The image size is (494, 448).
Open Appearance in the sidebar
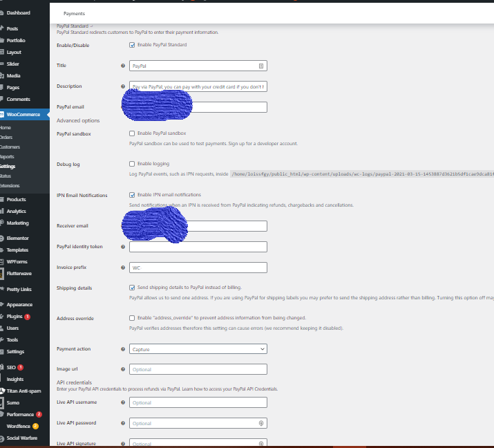tap(19, 305)
